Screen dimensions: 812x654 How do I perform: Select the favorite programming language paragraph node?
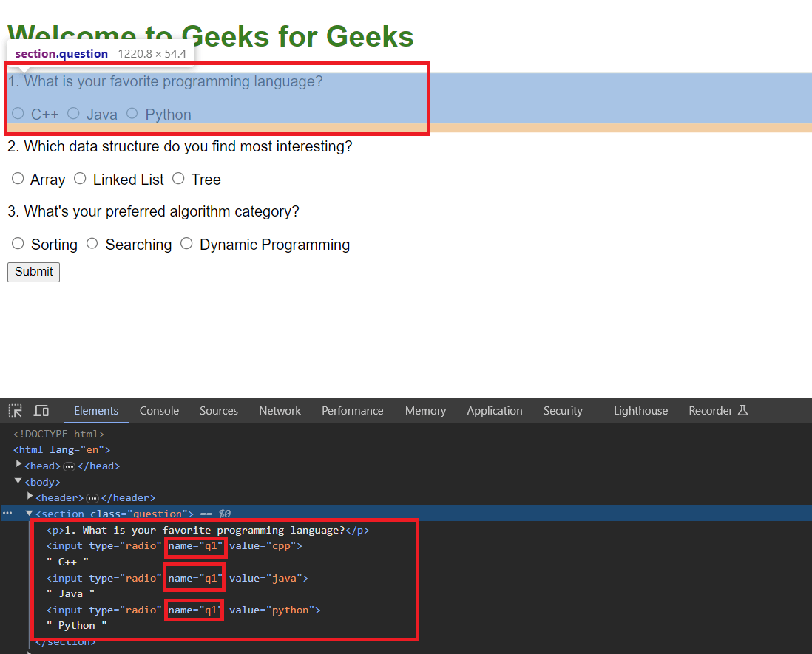pyautogui.click(x=208, y=531)
